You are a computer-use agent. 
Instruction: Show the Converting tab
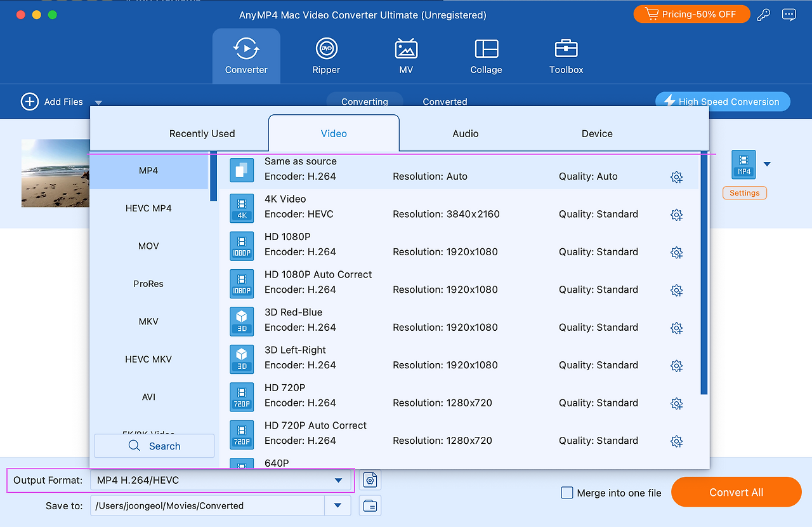pos(365,100)
